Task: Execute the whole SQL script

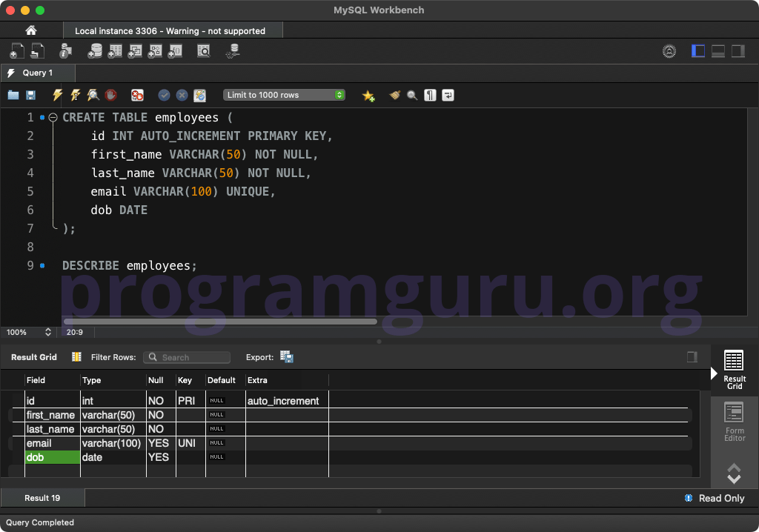Action: click(x=58, y=95)
